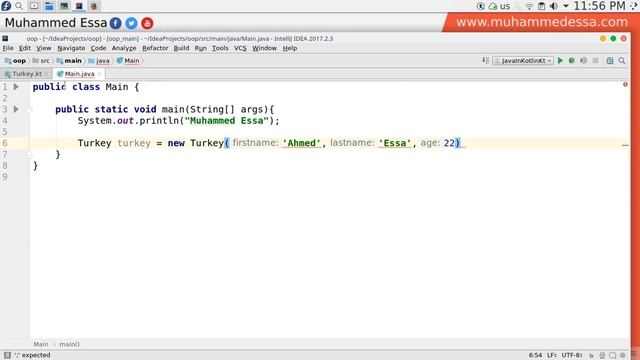Viewport: 640px width, 360px height.
Task: Open the Window menu
Action: pyautogui.click(x=264, y=48)
